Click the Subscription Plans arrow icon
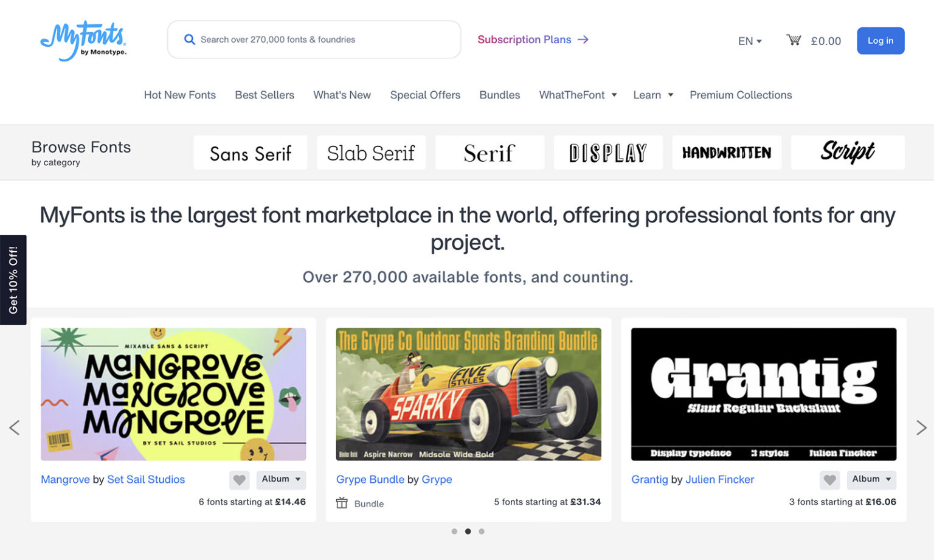This screenshot has height=560, width=934. click(583, 40)
